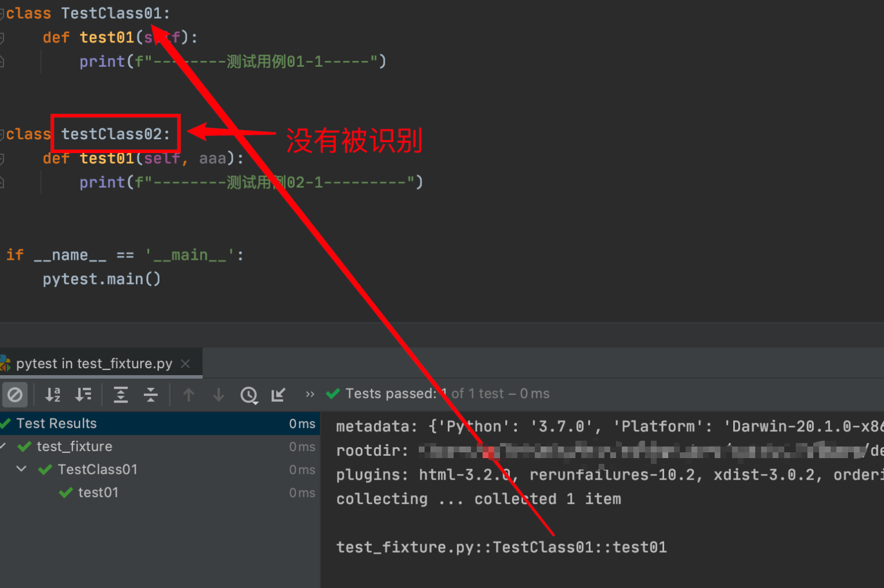Collapse all nodes in test tree
The image size is (884, 588).
click(x=151, y=394)
